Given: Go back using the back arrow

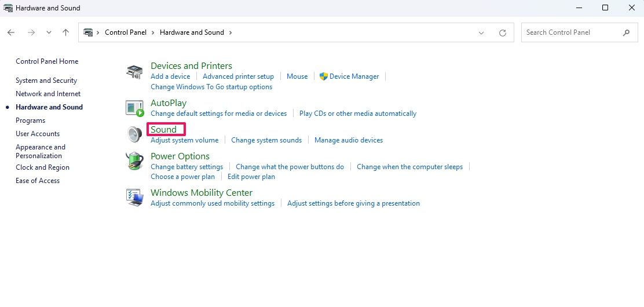Looking at the screenshot, I should [11, 32].
